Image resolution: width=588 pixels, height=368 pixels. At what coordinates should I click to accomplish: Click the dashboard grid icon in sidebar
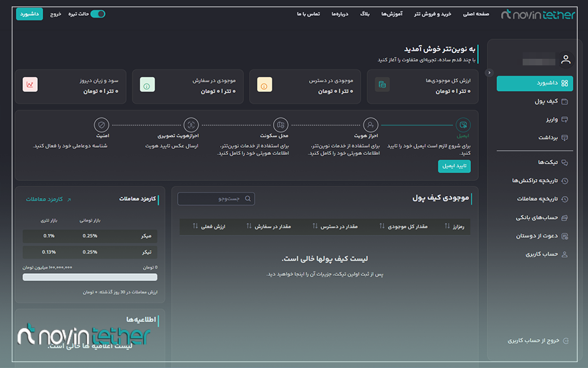coord(564,83)
